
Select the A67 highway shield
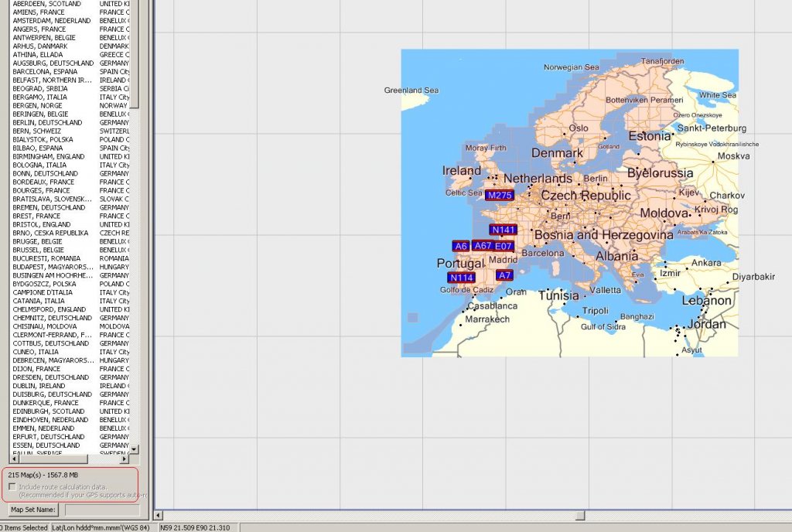[483, 246]
